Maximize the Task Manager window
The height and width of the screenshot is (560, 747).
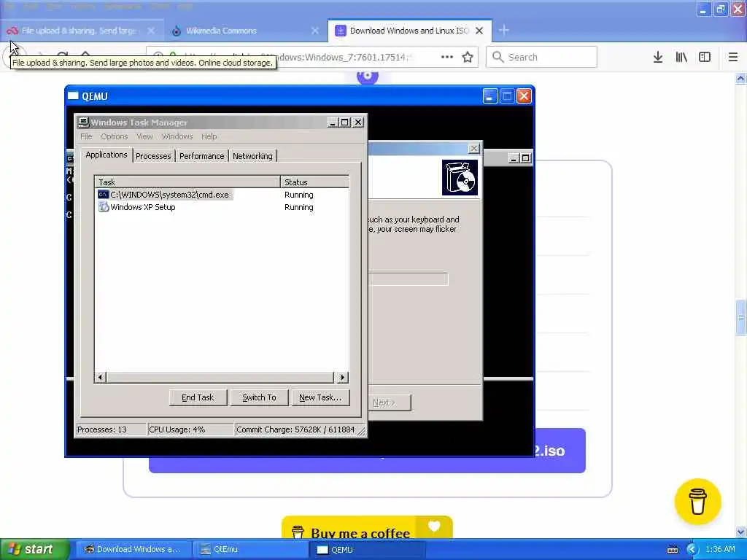(x=345, y=122)
